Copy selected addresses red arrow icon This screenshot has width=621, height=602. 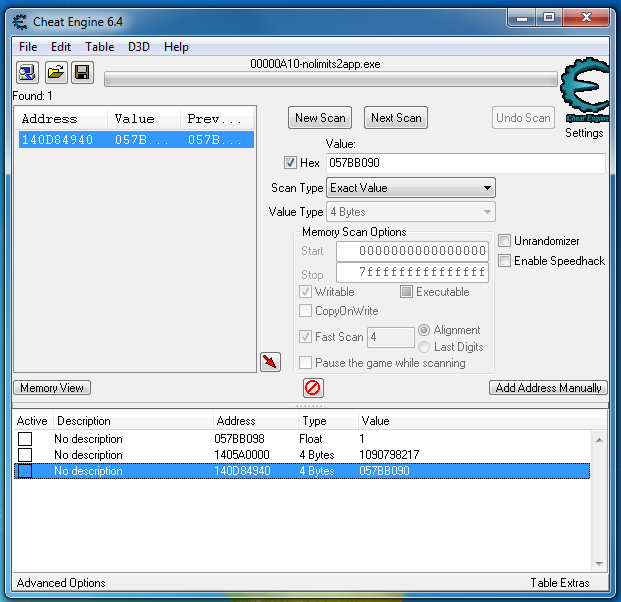(x=270, y=362)
